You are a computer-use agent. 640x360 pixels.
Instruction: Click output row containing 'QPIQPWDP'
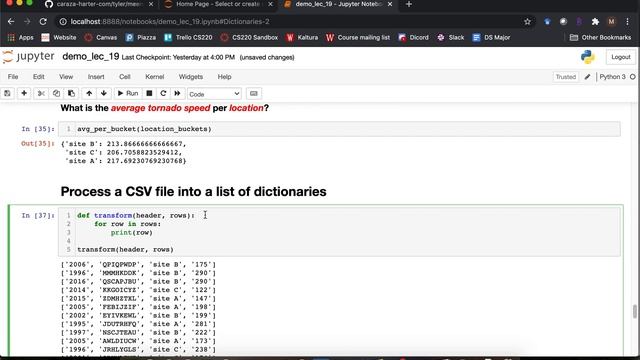coord(138,264)
